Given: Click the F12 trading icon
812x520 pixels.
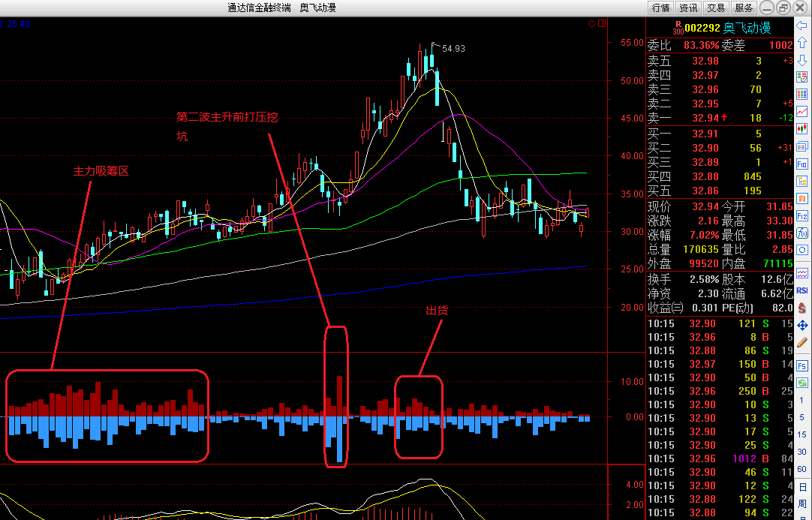Looking at the screenshot, I should (x=802, y=215).
